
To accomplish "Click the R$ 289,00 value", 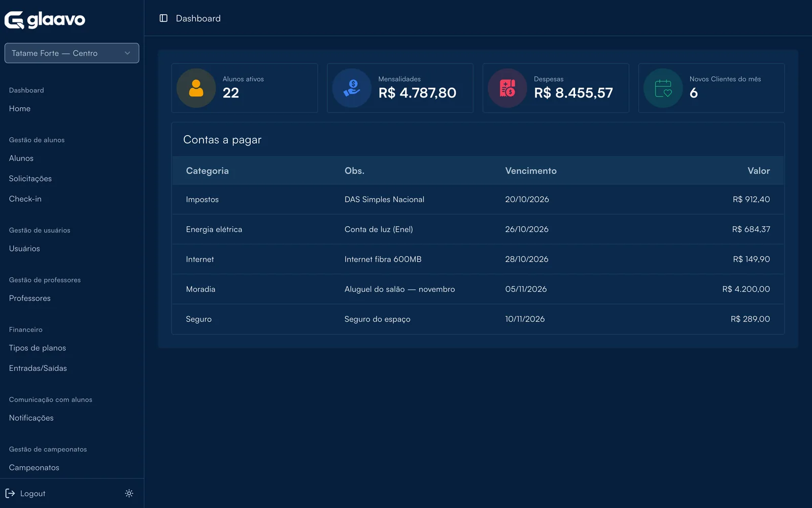I will point(751,320).
